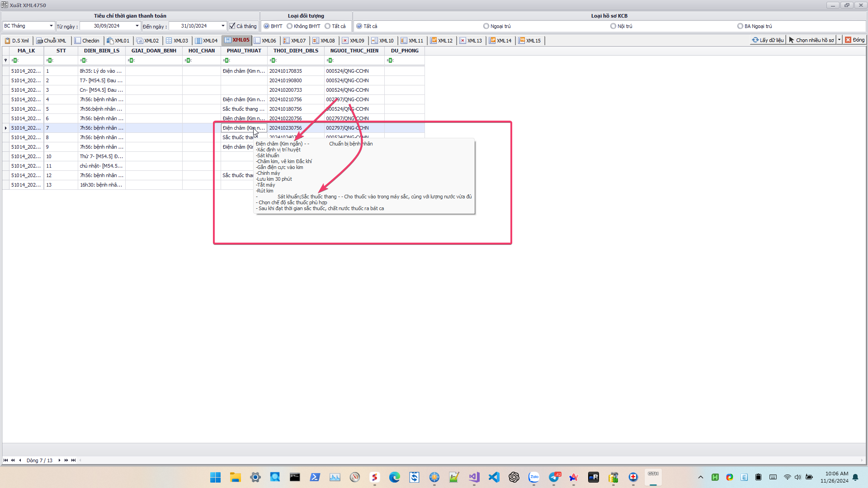This screenshot has height=488, width=868.
Task: Open Zalo from the Windows taskbar
Action: point(534,477)
